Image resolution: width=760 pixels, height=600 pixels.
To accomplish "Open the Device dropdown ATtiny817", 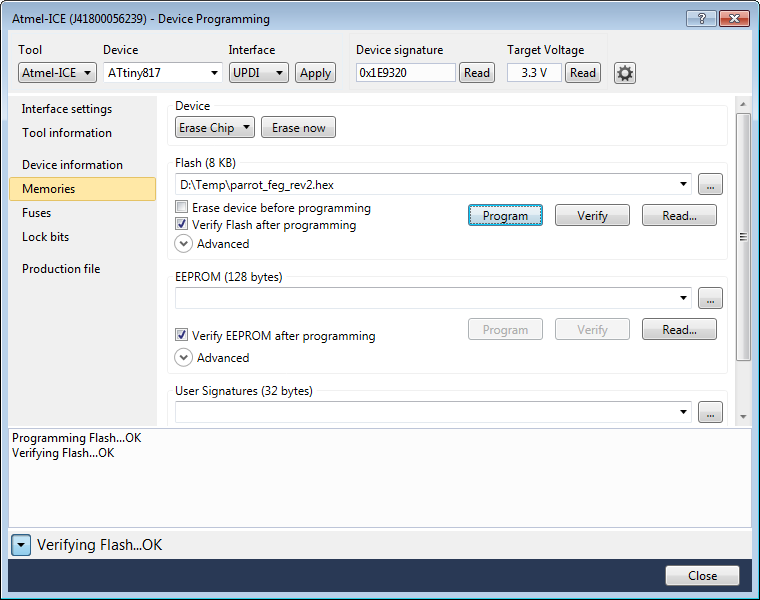I will coord(162,73).
